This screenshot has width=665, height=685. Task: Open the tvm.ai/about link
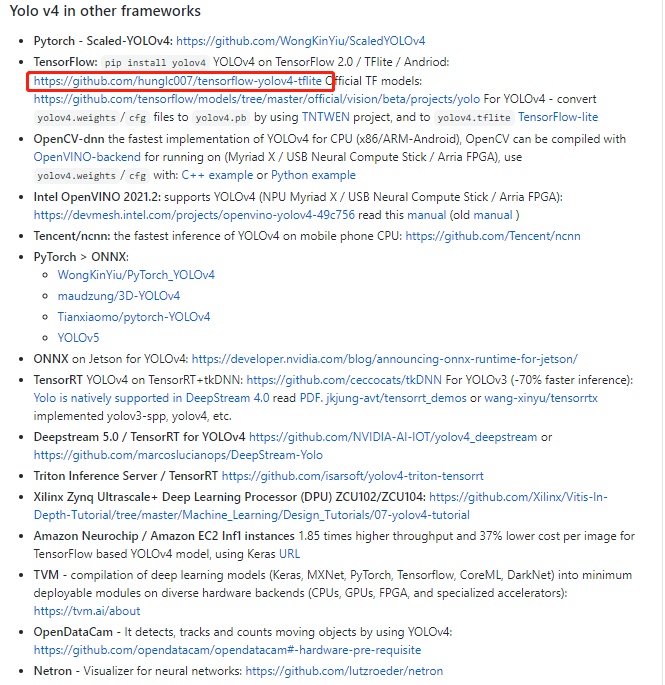coord(87,611)
